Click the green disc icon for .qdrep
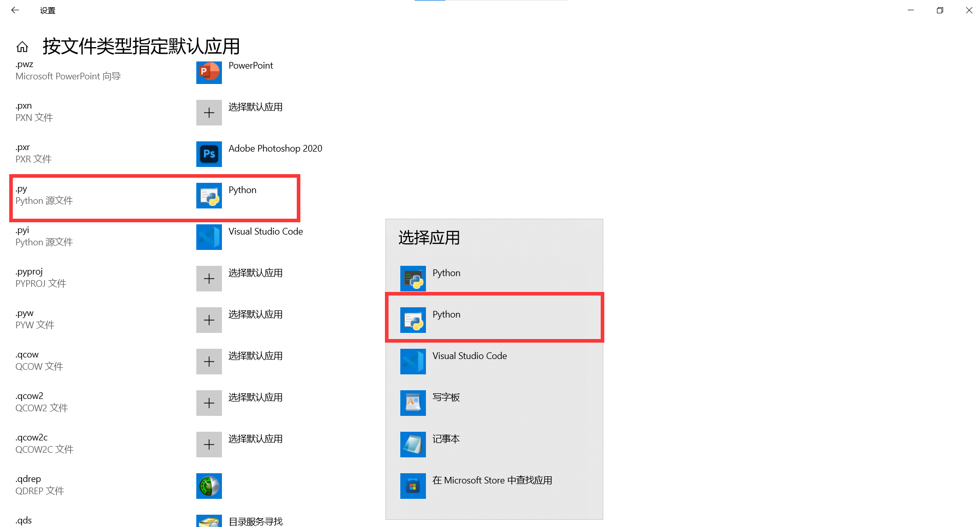The height and width of the screenshot is (527, 980). [x=209, y=486]
